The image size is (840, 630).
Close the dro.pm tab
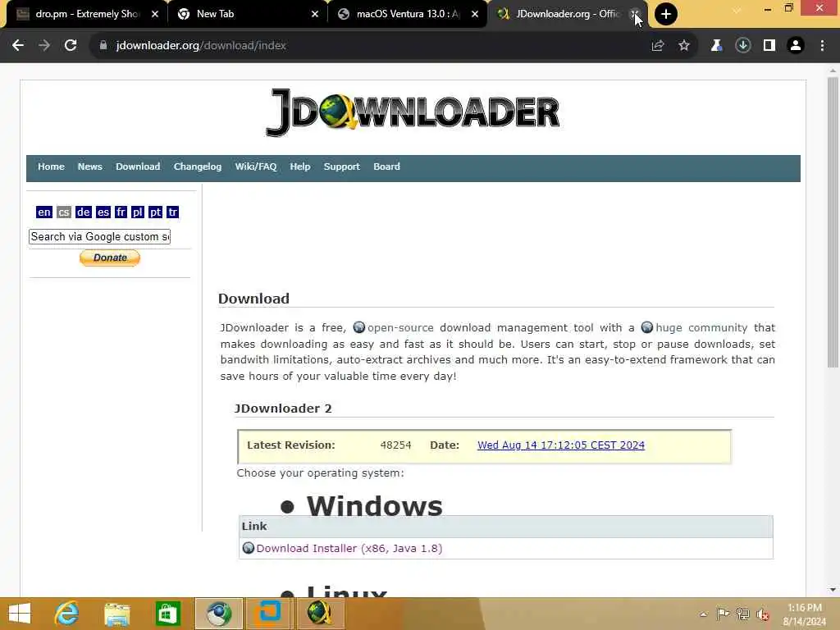tap(155, 14)
